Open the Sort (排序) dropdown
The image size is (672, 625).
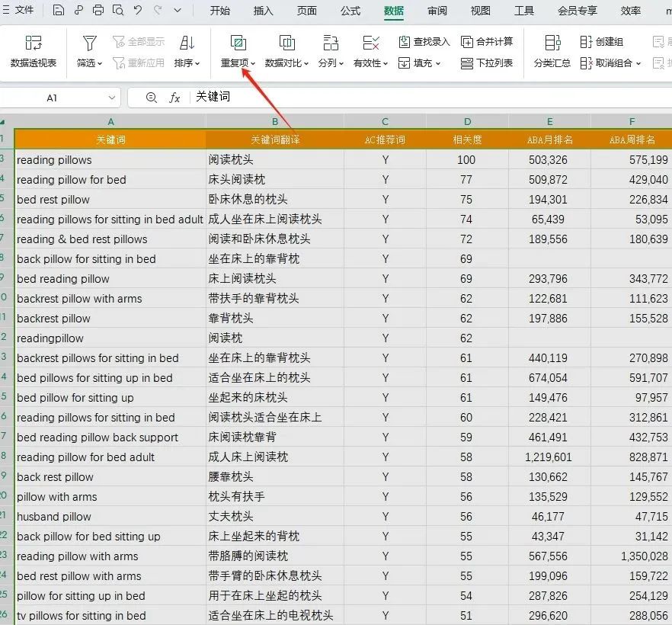(197, 63)
